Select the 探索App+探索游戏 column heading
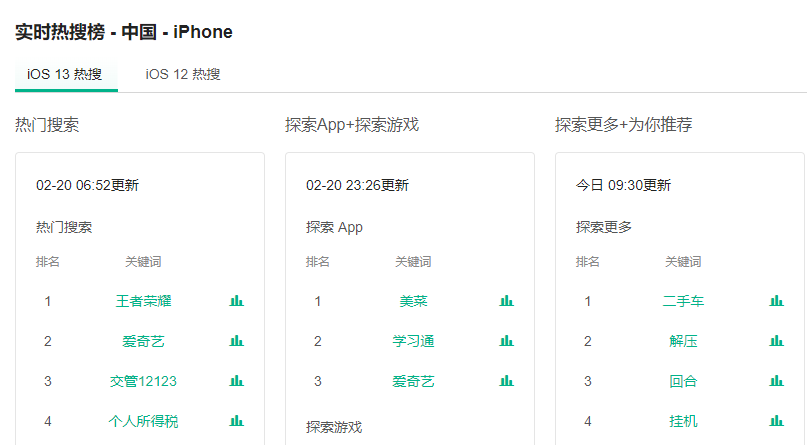This screenshot has height=447, width=809. coord(352,124)
